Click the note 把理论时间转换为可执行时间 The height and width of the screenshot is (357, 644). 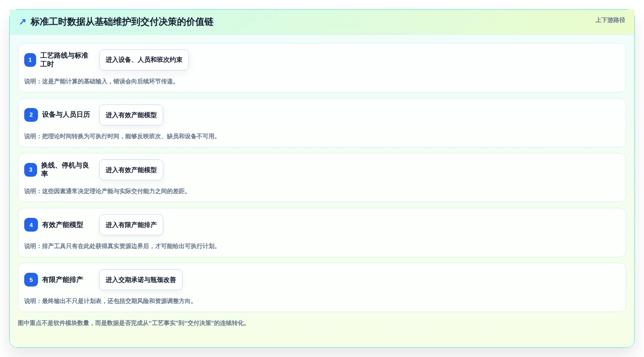tap(122, 136)
